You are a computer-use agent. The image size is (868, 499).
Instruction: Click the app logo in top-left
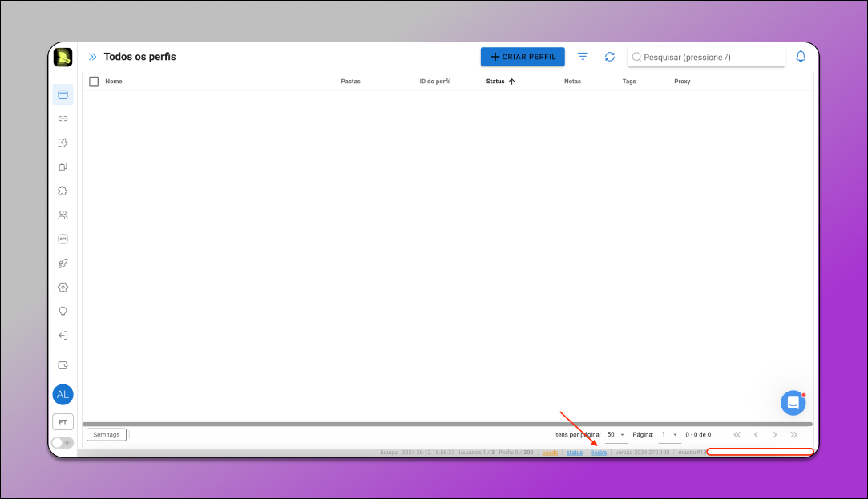coord(63,57)
